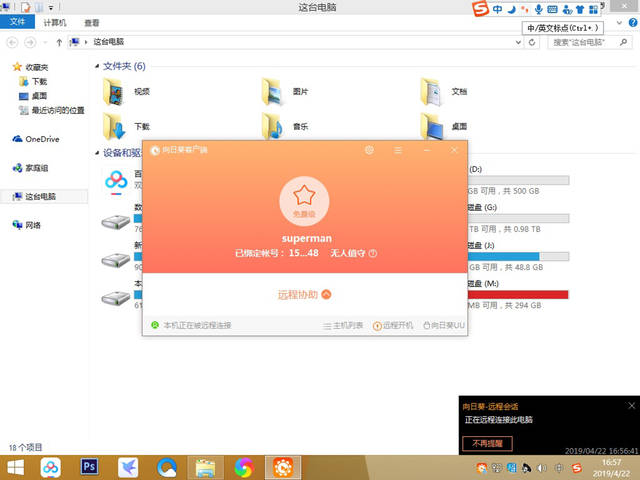Go forward in Explorer navigation
The height and width of the screenshot is (480, 640).
30,42
